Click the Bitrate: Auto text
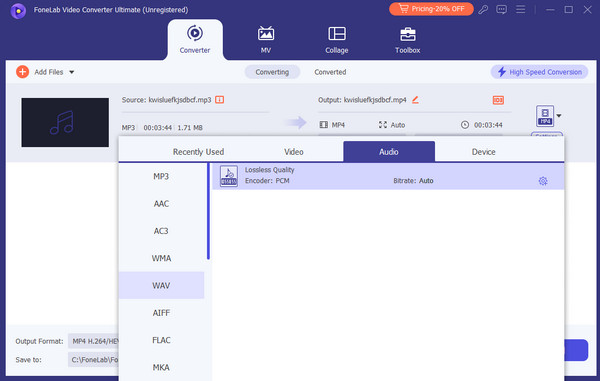Viewport: 600px width, 381px height. pos(413,181)
